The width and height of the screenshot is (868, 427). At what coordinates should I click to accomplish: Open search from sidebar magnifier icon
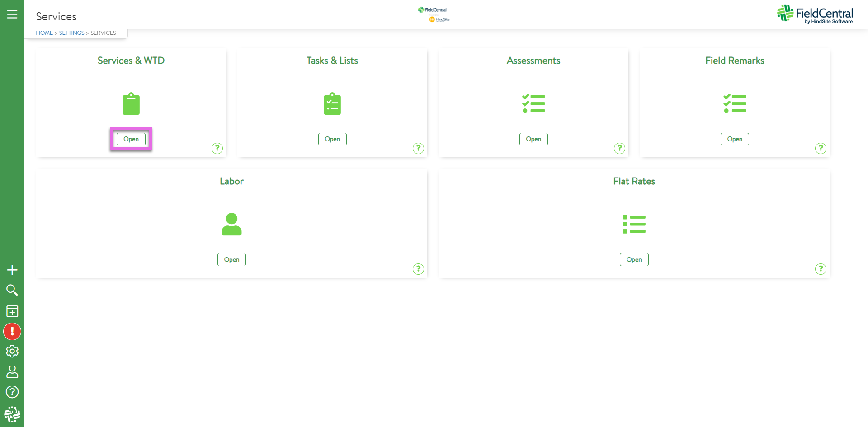coord(12,290)
